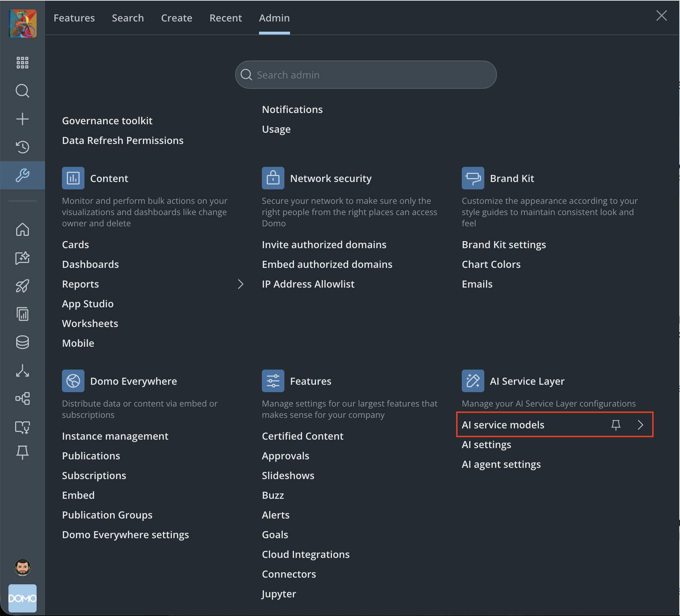Open Emails under Brand Kit

click(477, 284)
